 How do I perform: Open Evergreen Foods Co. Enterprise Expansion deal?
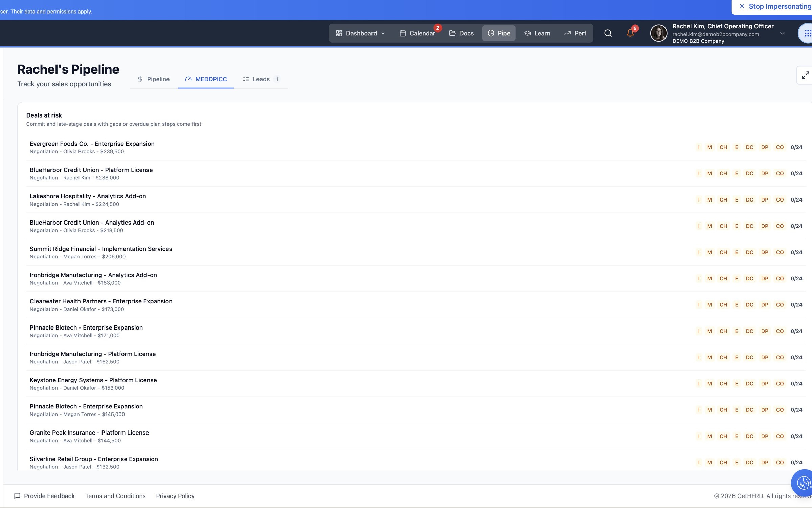(416, 147)
